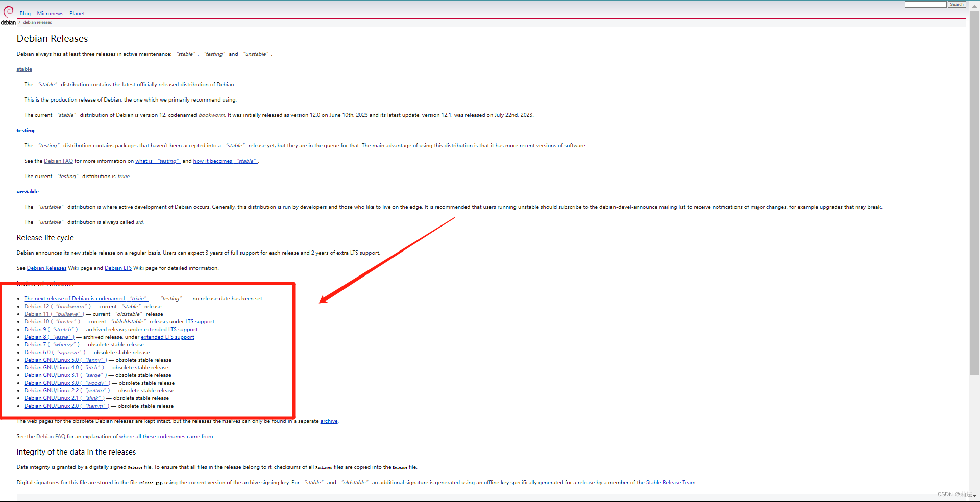Image resolution: width=980 pixels, height=502 pixels.
Task: Open Debian GNU/Linux 2.2 potato link
Action: (x=67, y=391)
